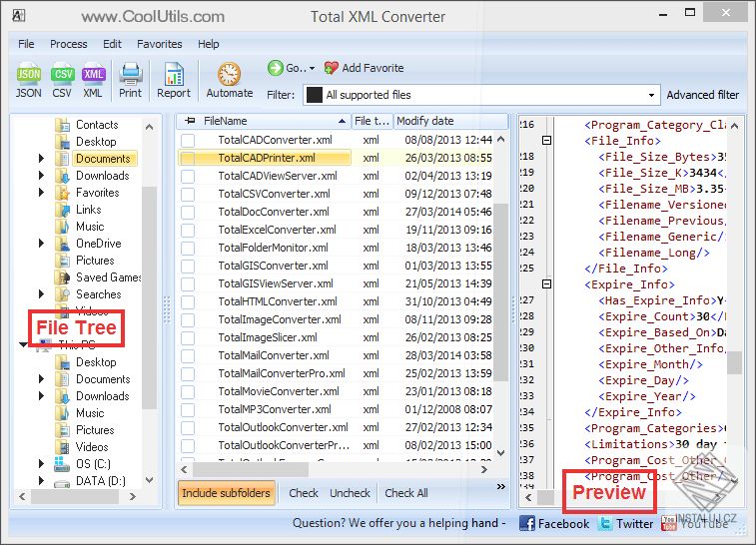Click the Uncheck button
The height and width of the screenshot is (545, 756).
click(x=350, y=493)
